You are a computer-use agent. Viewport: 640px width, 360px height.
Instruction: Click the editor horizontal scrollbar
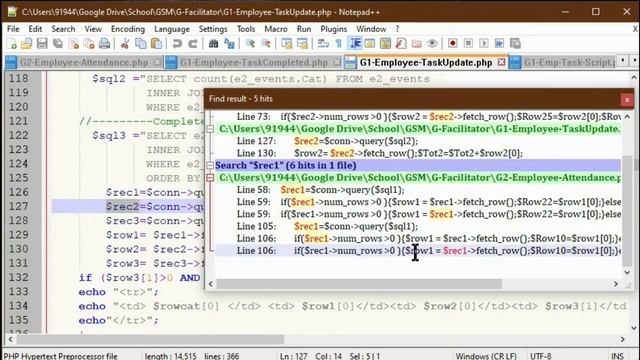click(x=150, y=339)
